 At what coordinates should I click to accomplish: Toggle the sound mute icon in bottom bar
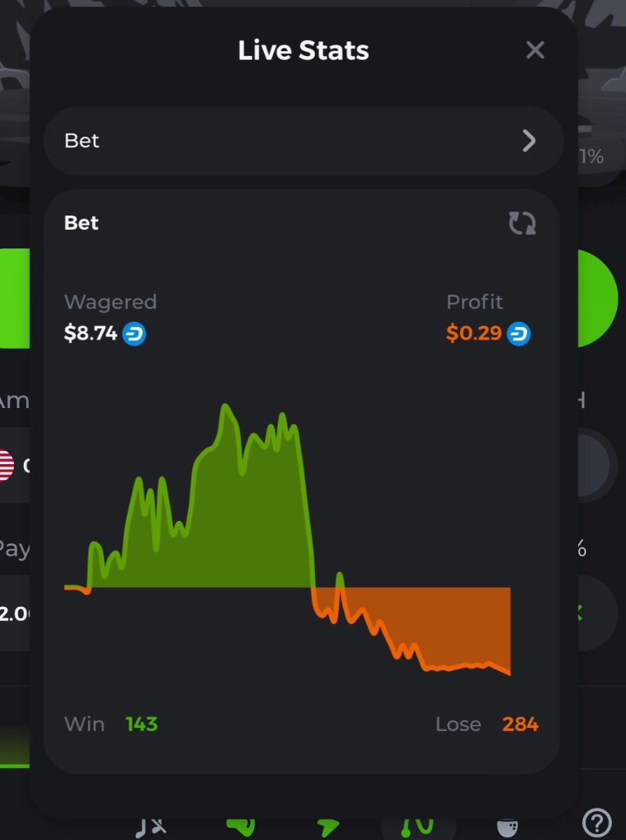tap(151, 827)
